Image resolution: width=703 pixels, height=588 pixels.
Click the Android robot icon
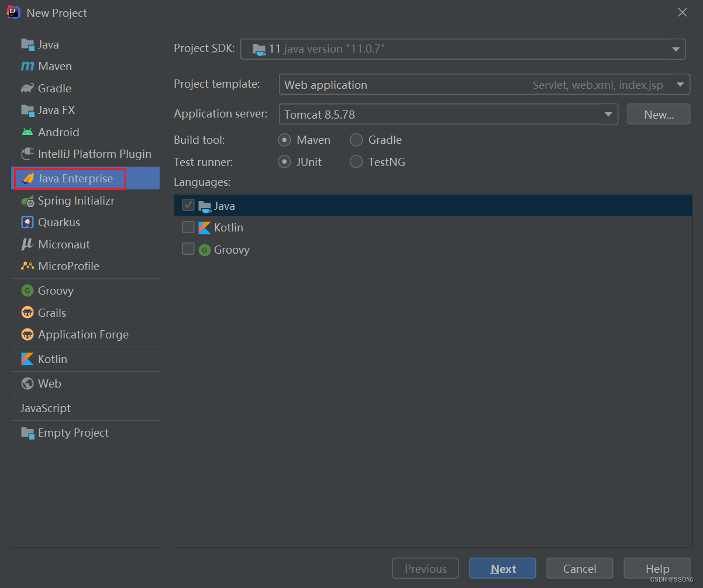(27, 132)
